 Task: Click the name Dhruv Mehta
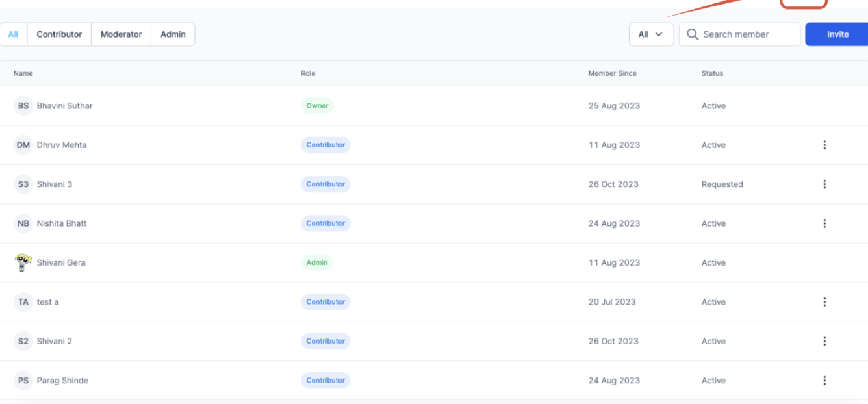pyautogui.click(x=62, y=145)
